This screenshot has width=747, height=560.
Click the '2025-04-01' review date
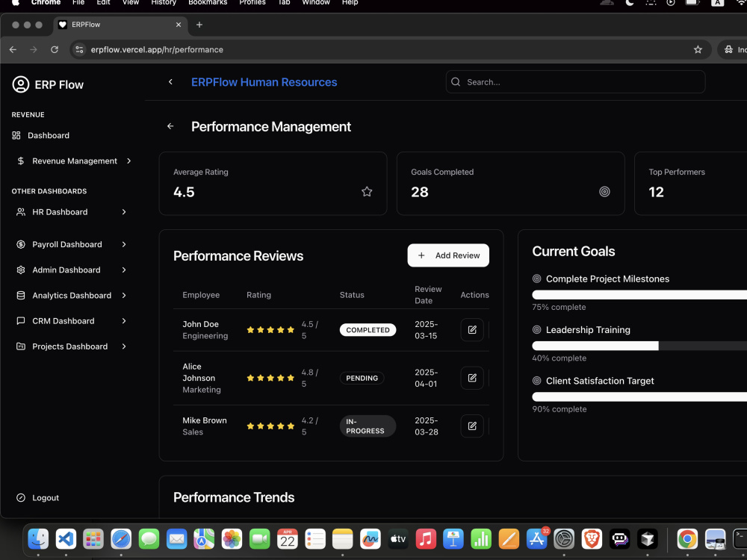(426, 378)
